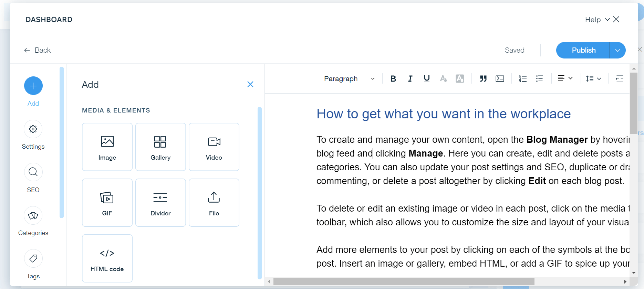Go Back from the post editor
This screenshot has width=644, height=289.
(x=37, y=50)
